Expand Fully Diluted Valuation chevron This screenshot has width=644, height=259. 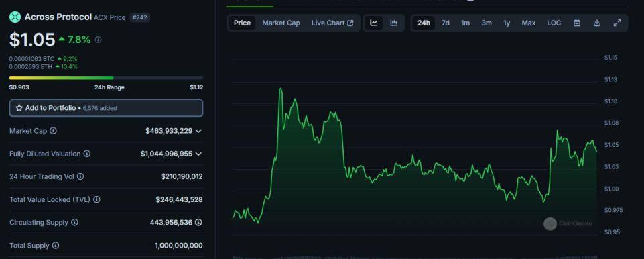pyautogui.click(x=198, y=154)
